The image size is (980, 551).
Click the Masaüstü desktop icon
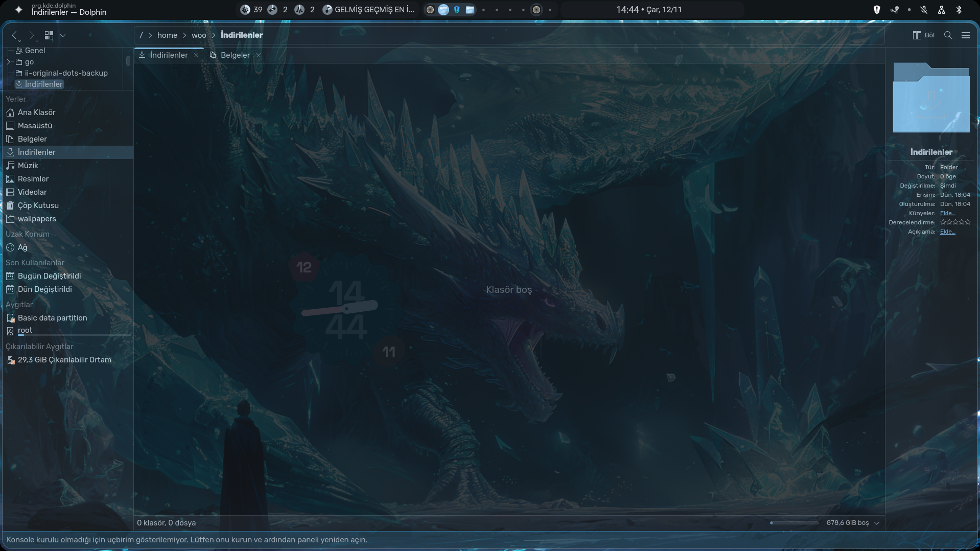click(x=10, y=126)
